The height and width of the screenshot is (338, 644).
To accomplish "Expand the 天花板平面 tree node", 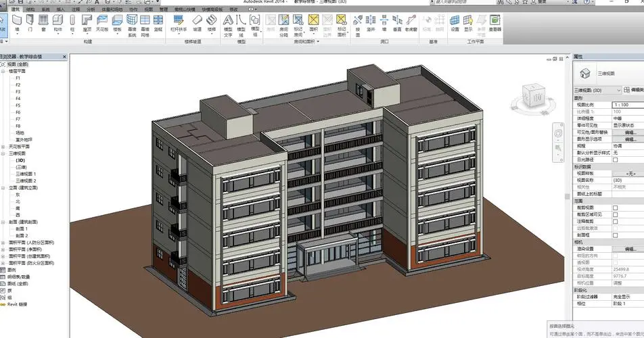I will (x=3, y=146).
